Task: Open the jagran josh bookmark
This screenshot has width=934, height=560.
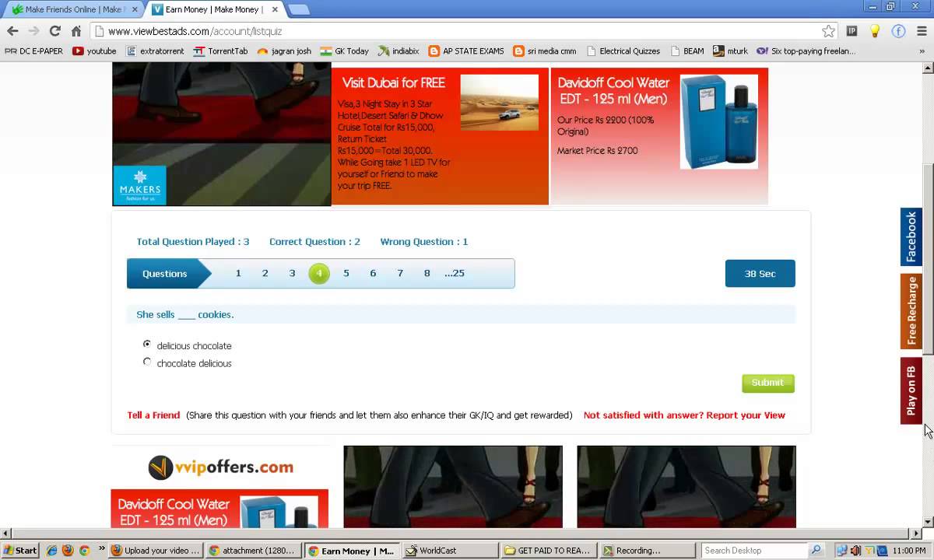Action: 284,51
